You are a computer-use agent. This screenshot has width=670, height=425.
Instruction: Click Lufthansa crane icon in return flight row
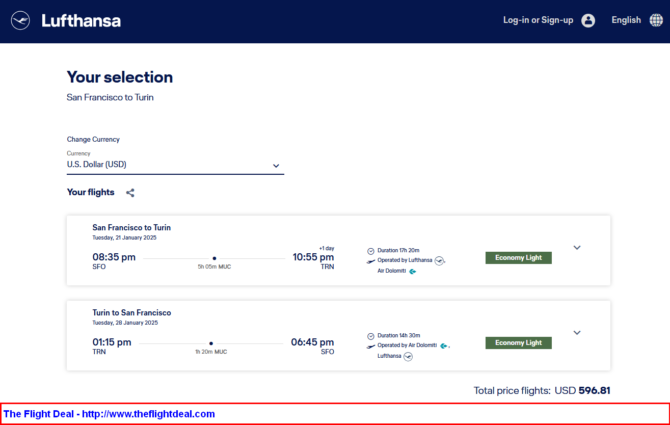[x=408, y=356]
